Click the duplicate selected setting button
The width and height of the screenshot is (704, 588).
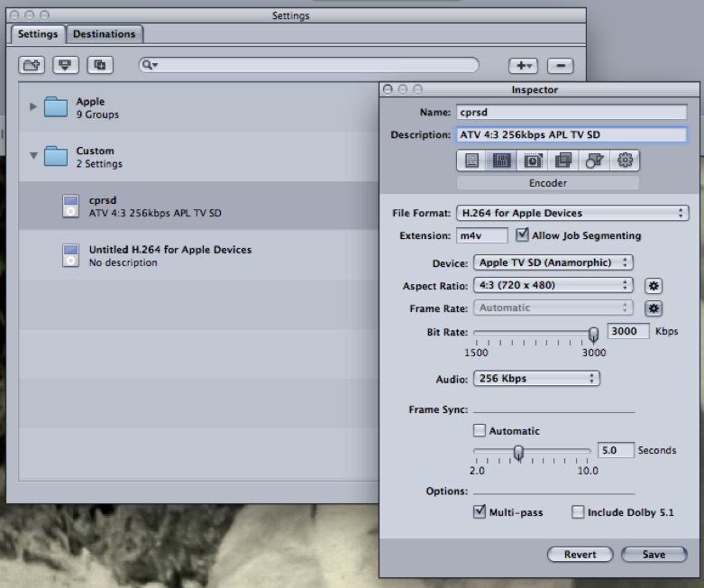click(100, 65)
